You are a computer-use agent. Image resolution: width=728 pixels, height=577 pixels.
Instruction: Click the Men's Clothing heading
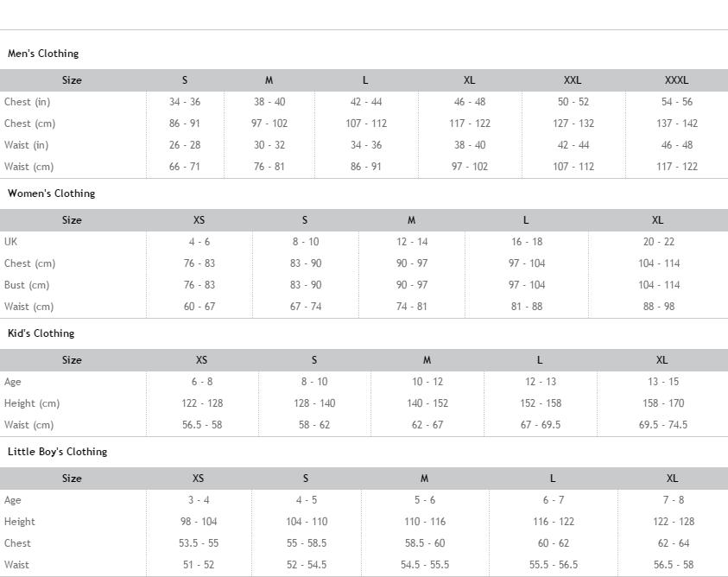pos(43,54)
